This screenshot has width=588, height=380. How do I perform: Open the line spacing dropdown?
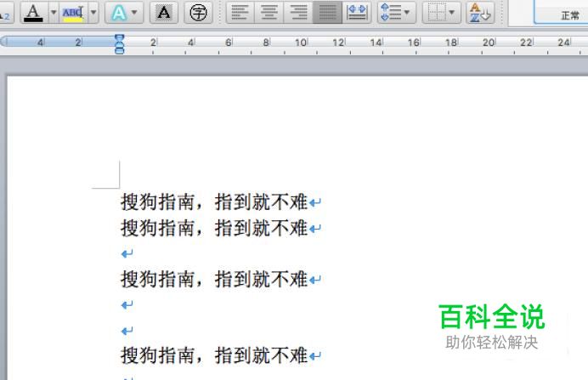[396, 13]
